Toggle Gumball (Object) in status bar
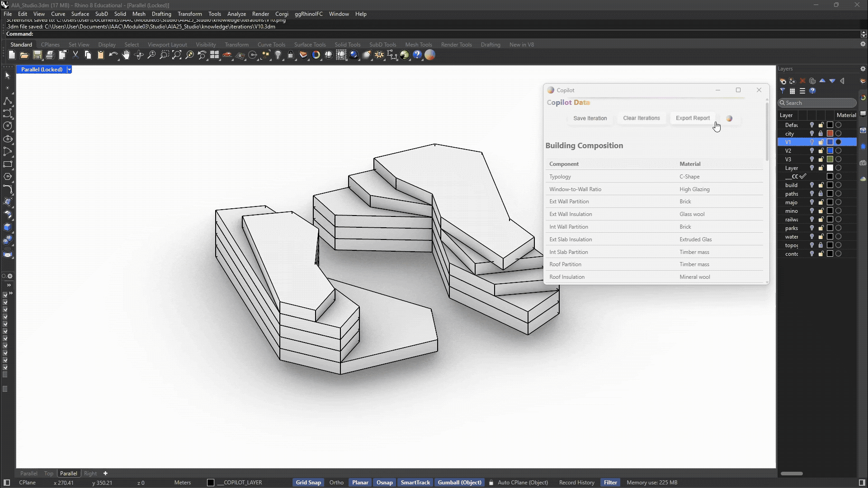The height and width of the screenshot is (488, 868). tap(460, 483)
